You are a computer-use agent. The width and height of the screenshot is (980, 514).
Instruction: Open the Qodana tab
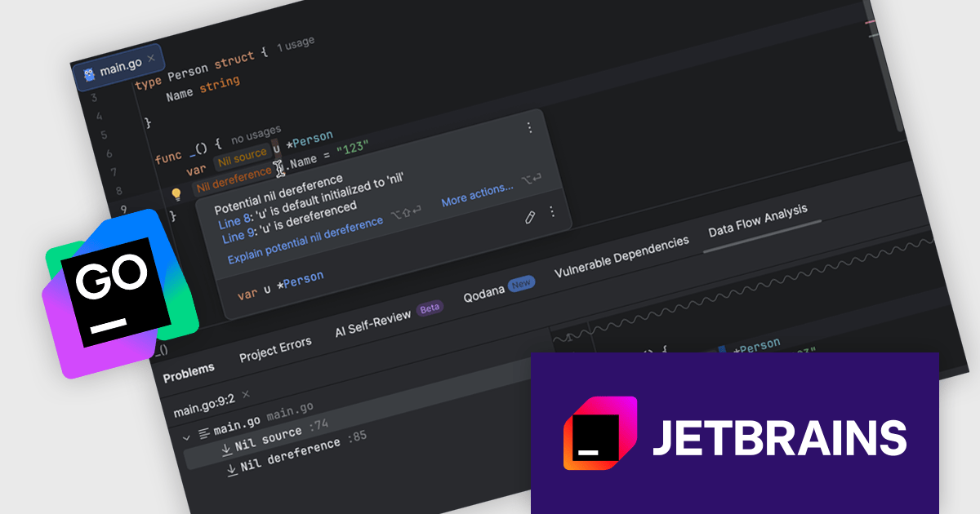(x=483, y=295)
